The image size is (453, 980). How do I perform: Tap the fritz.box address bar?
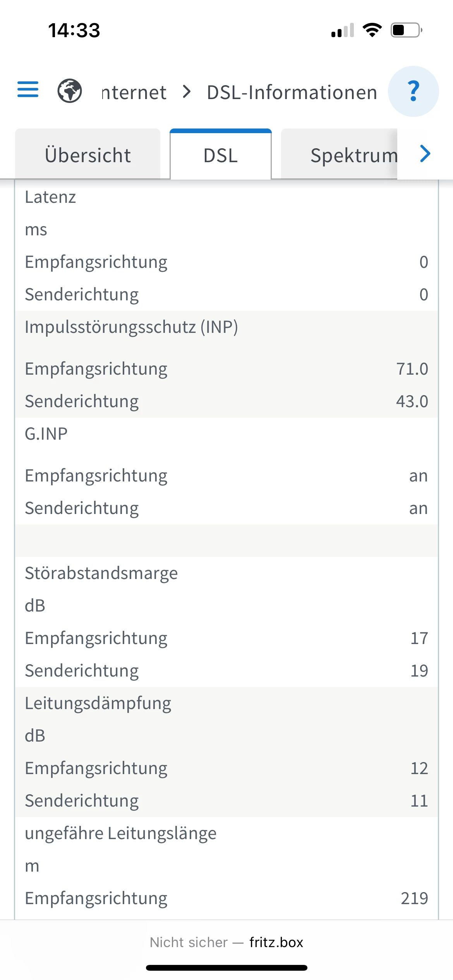[276, 942]
